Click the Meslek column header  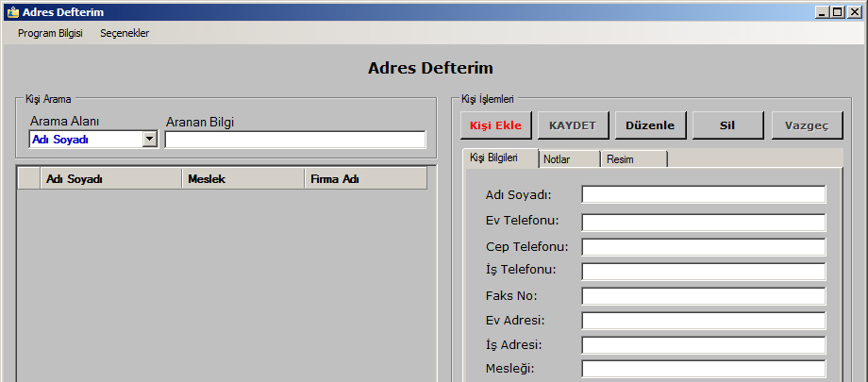[x=242, y=179]
